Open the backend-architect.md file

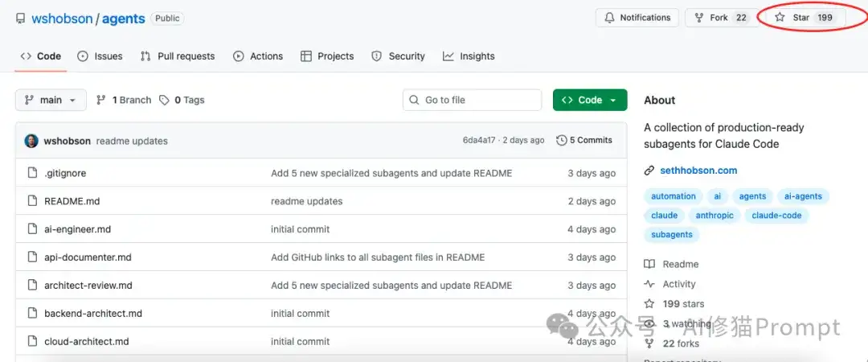(93, 313)
